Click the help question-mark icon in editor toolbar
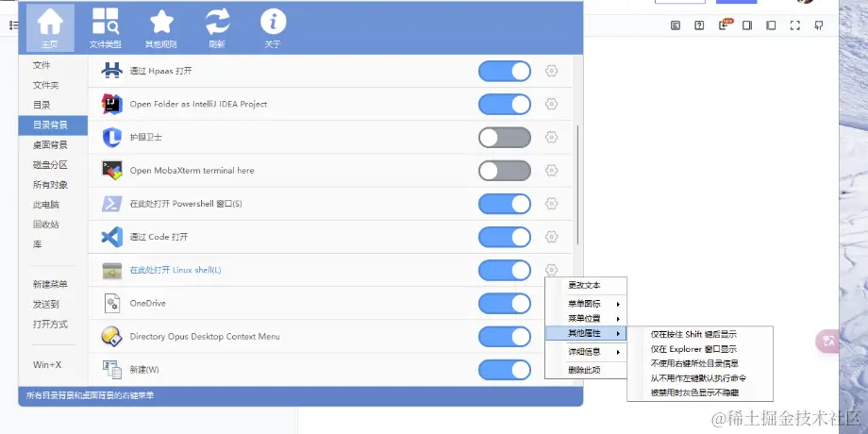 pyautogui.click(x=699, y=25)
